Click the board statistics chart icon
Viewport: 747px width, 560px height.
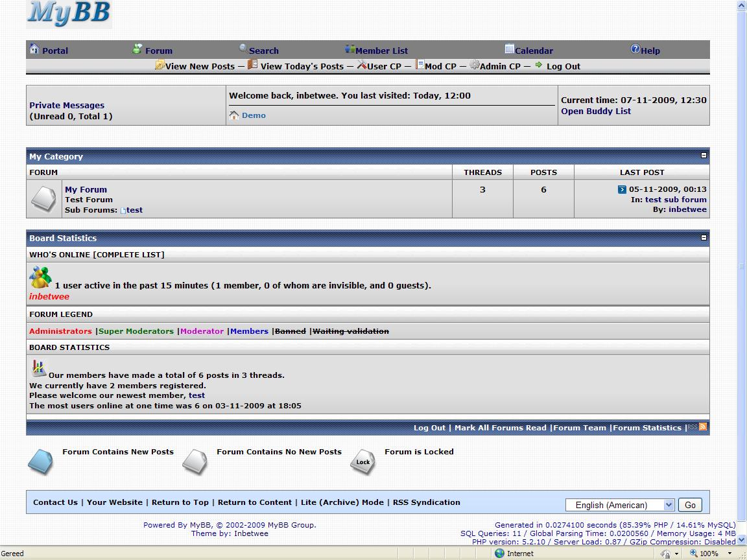pos(39,369)
